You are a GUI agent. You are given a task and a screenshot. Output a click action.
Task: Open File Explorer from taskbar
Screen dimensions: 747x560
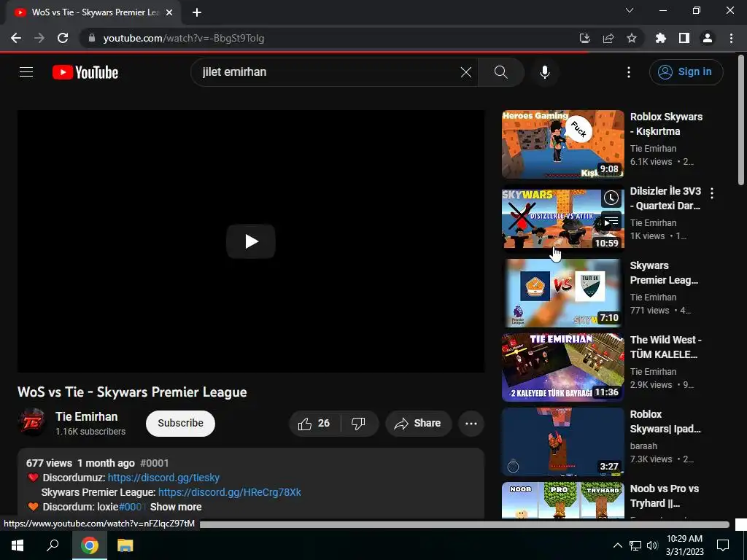(x=125, y=545)
